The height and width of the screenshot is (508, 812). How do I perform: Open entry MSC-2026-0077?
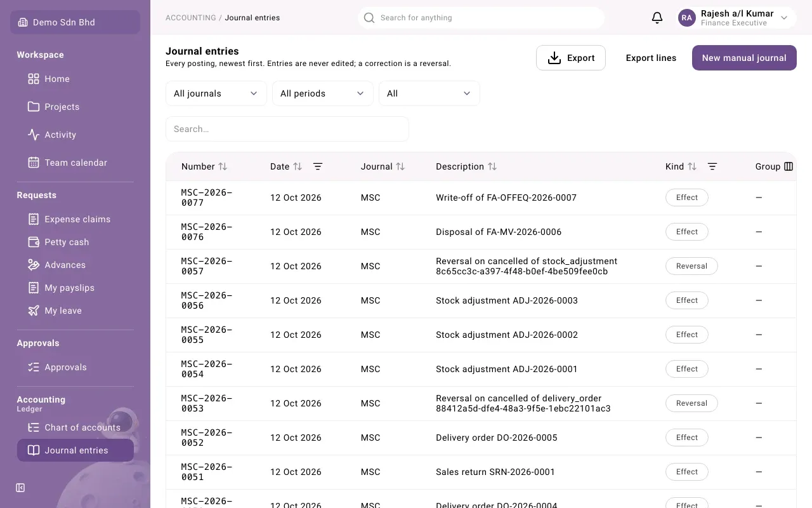coord(207,197)
